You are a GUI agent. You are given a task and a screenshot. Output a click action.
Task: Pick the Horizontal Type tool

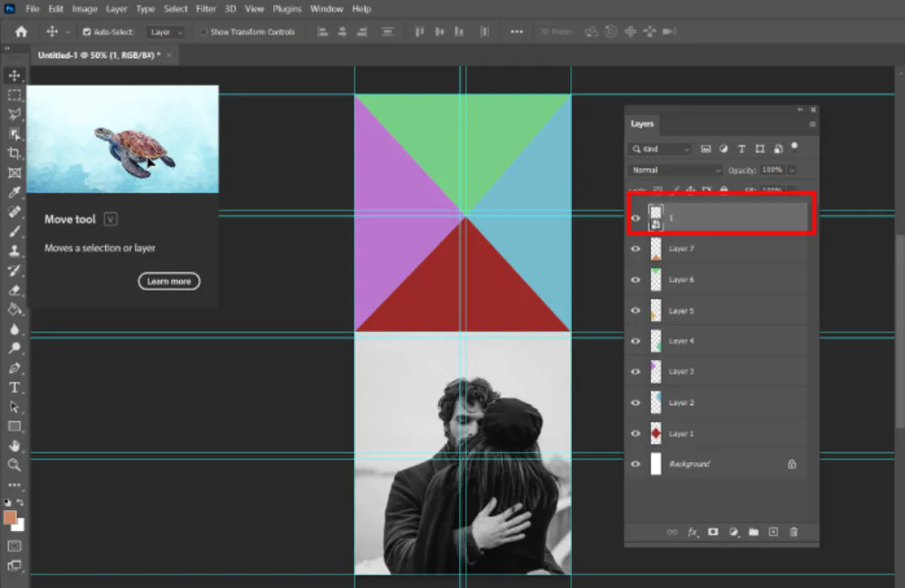pyautogui.click(x=14, y=387)
